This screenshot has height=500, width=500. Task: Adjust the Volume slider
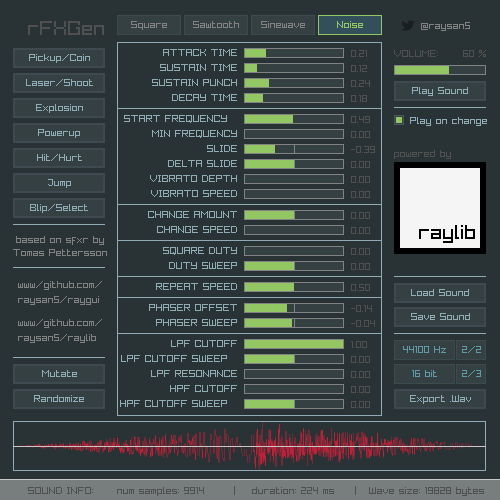[440, 70]
